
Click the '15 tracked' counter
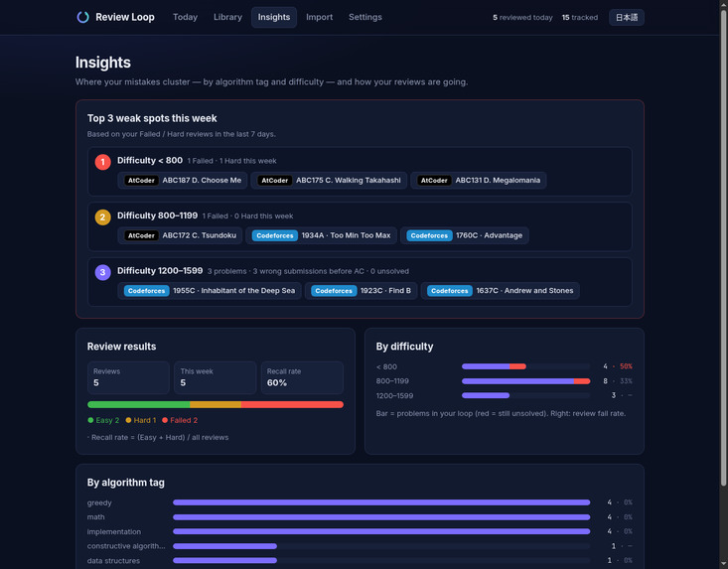tap(579, 18)
